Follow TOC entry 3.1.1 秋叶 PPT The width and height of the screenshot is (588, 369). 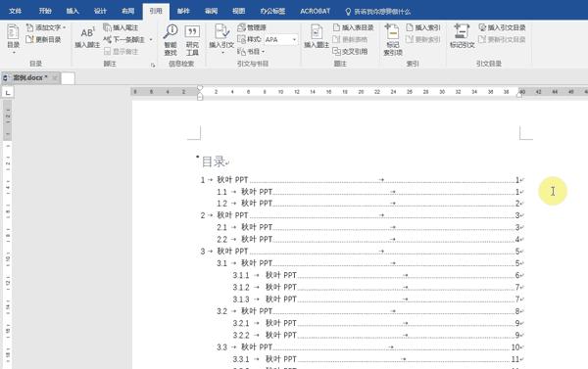click(378, 275)
